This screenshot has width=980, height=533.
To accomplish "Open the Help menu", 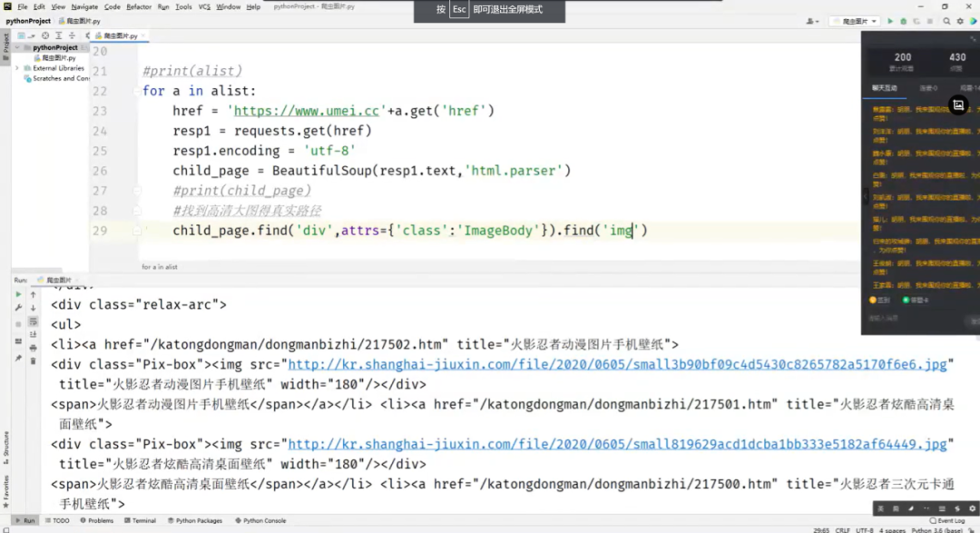I will tap(253, 7).
